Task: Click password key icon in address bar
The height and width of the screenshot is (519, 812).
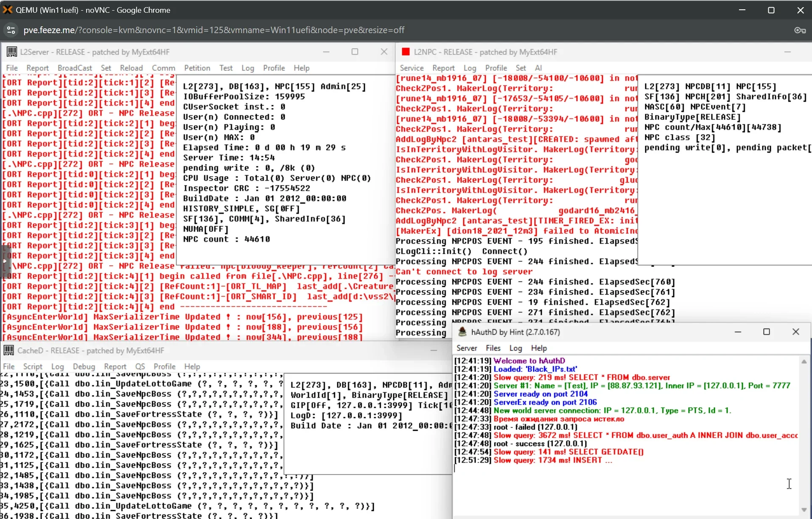Action: point(800,30)
